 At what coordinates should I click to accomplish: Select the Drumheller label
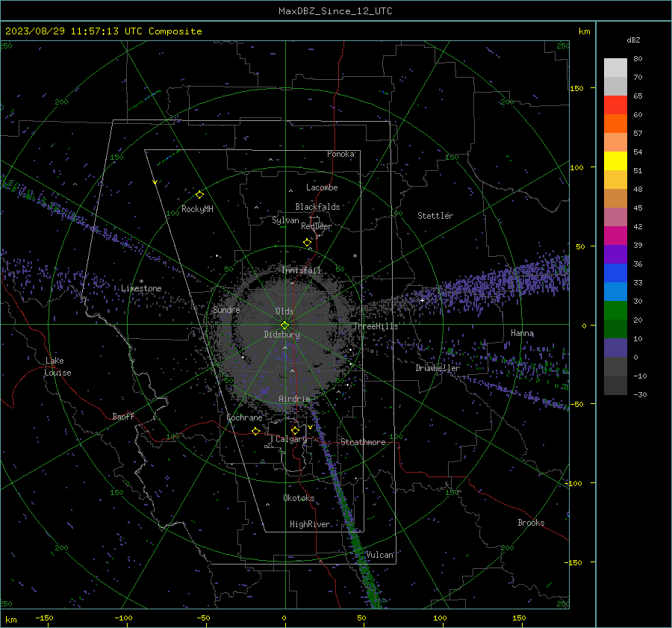pos(438,368)
